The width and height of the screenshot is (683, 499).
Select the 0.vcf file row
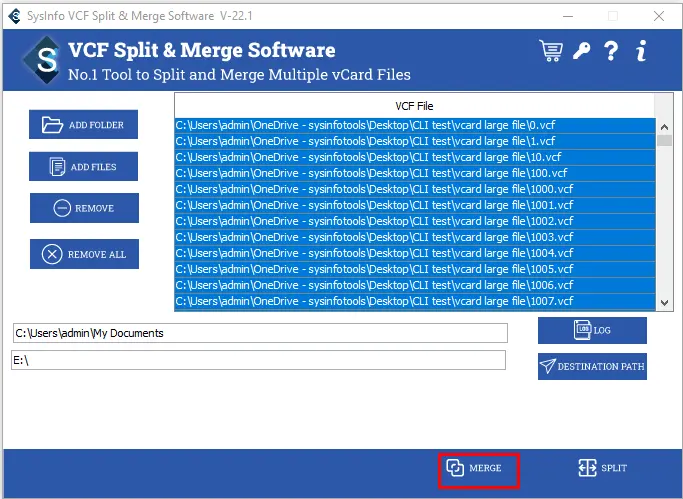[415, 126]
